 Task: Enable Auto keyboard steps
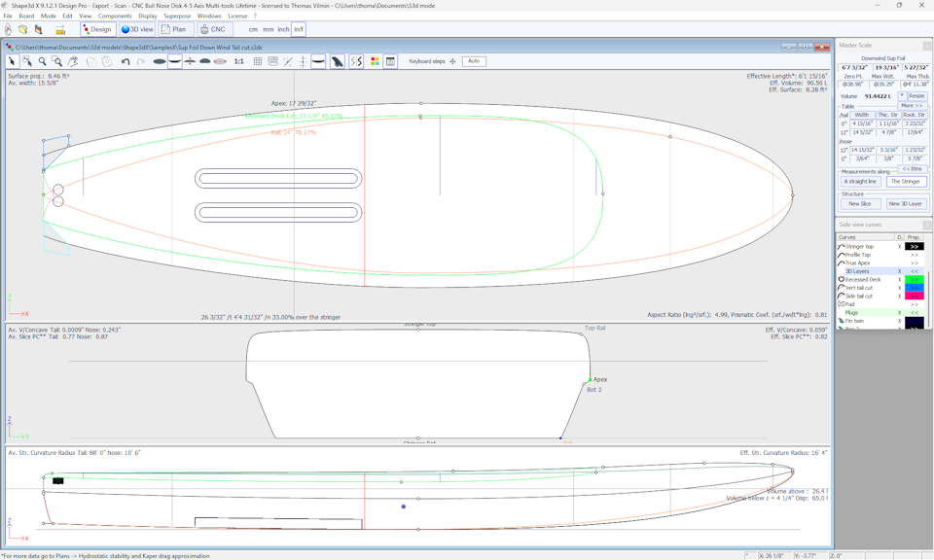pos(474,60)
